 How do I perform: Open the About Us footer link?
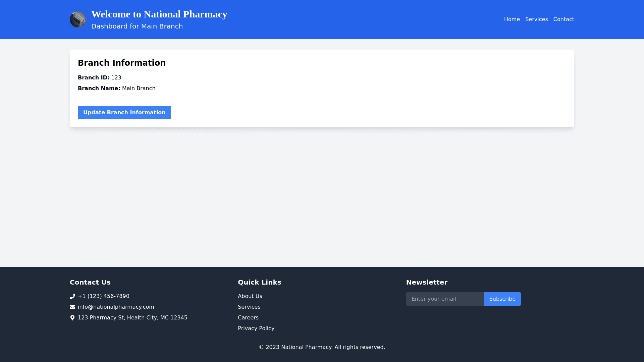pos(250,296)
